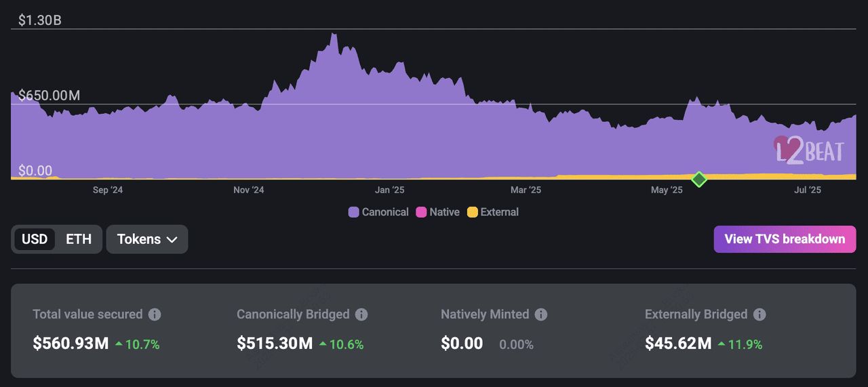Click the $560.93M total value figure
Viewport: 868px width, 387px height.
[x=71, y=344]
